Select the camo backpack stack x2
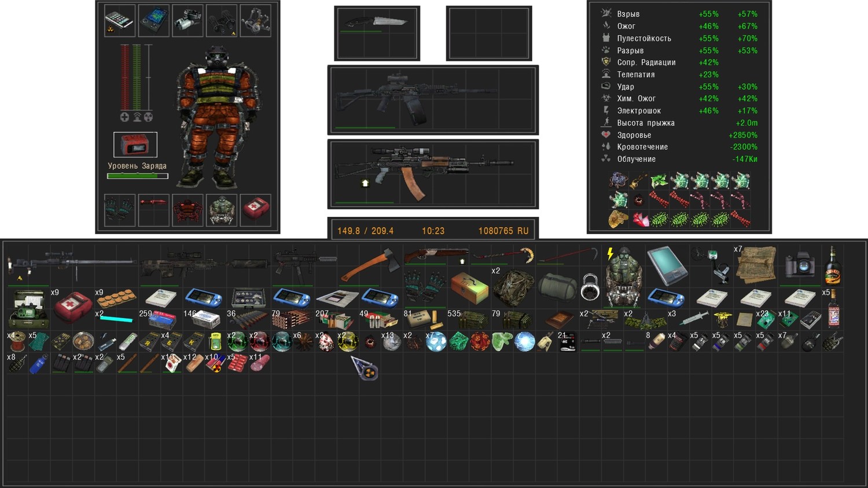The image size is (868, 488). coord(513,287)
